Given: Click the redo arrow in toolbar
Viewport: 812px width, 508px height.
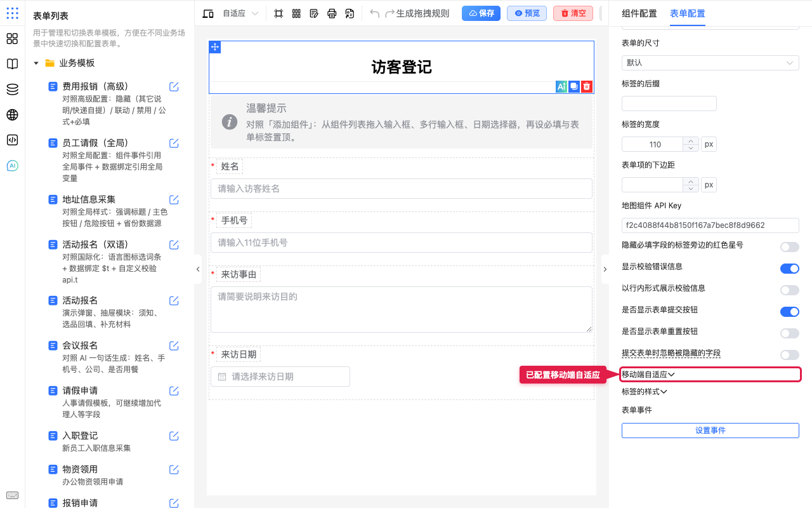Looking at the screenshot, I should 390,13.
